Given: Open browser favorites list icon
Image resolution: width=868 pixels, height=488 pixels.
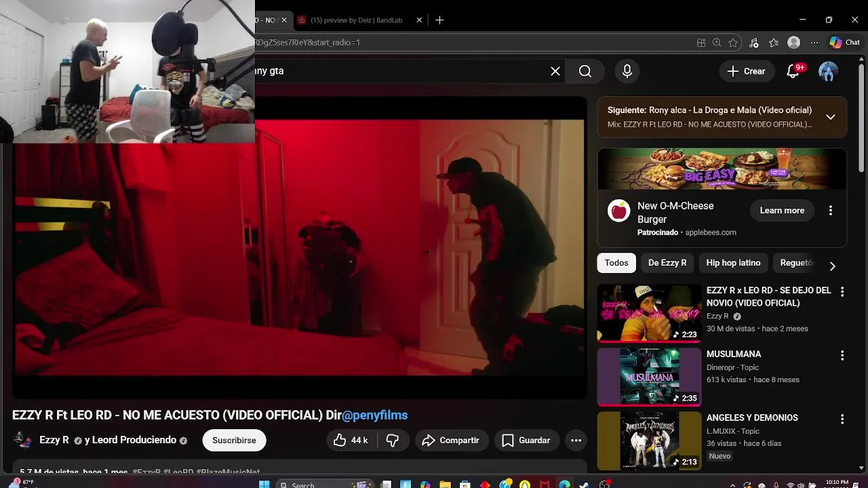Looking at the screenshot, I should (x=774, y=43).
